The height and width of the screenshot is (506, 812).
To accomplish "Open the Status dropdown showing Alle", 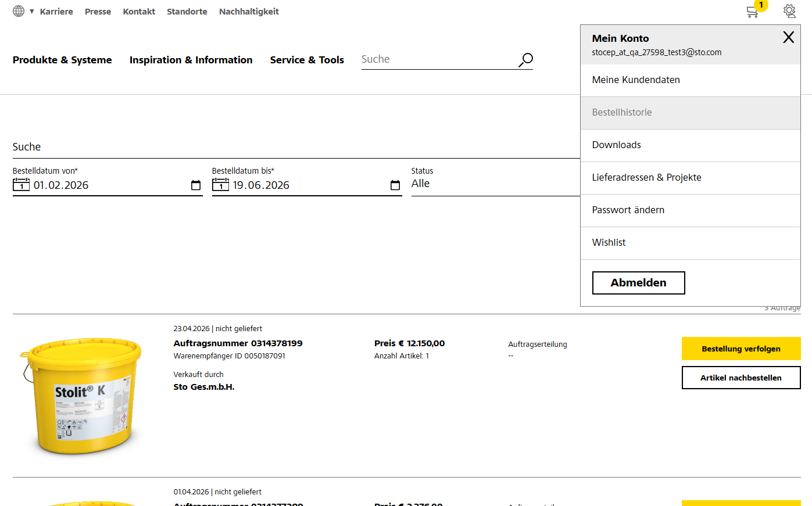I will pos(496,184).
